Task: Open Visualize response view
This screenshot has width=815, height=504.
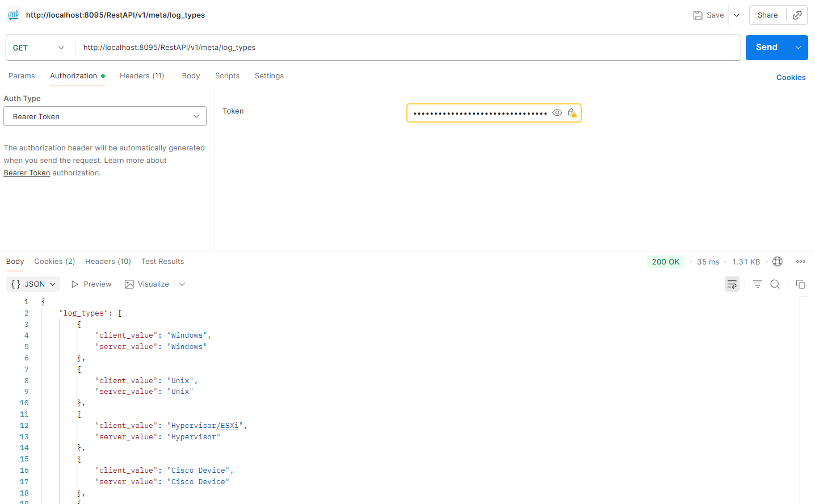Action: (147, 284)
